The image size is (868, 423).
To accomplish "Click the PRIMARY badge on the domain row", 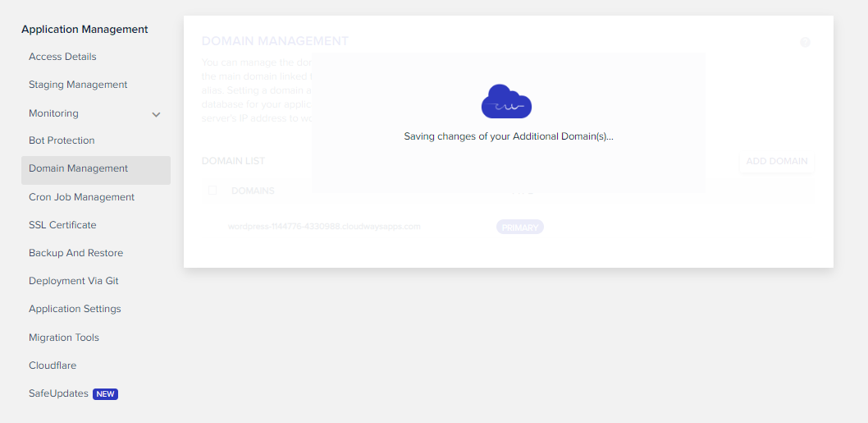I will (520, 228).
